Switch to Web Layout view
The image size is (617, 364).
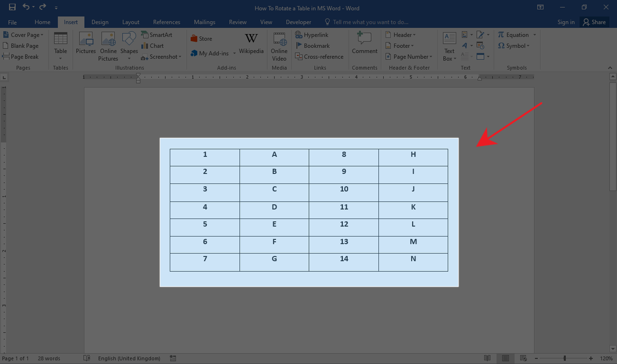point(523,358)
